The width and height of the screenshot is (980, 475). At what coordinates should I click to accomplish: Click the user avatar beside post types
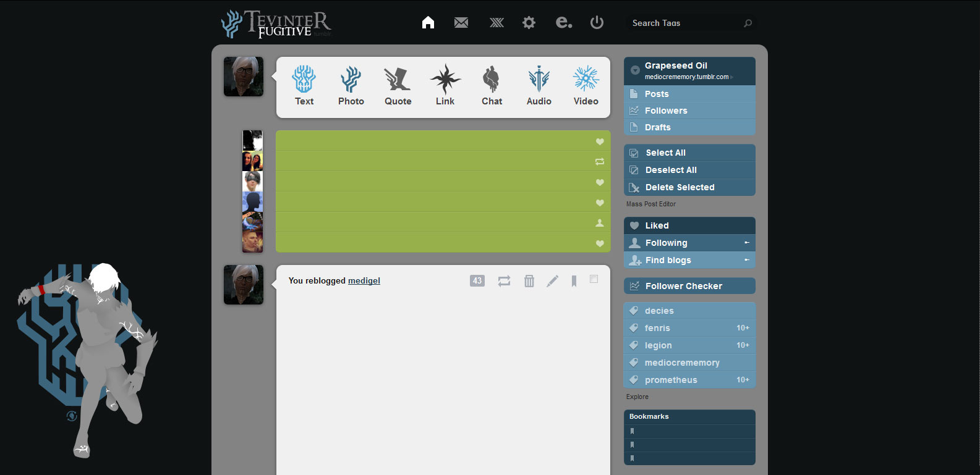tap(244, 77)
